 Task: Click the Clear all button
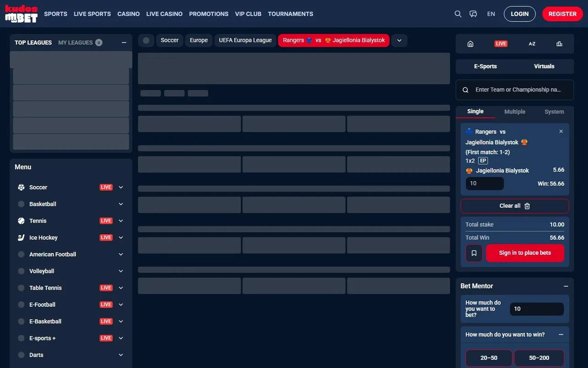(x=515, y=206)
